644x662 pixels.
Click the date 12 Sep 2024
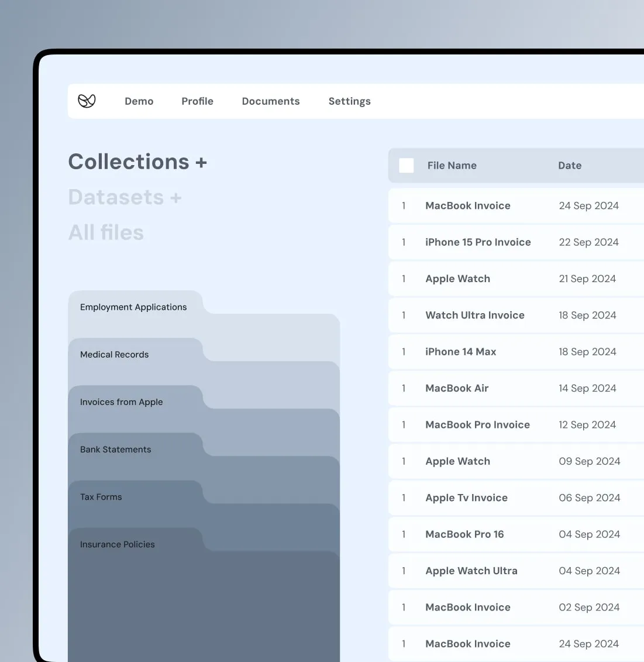coord(587,425)
